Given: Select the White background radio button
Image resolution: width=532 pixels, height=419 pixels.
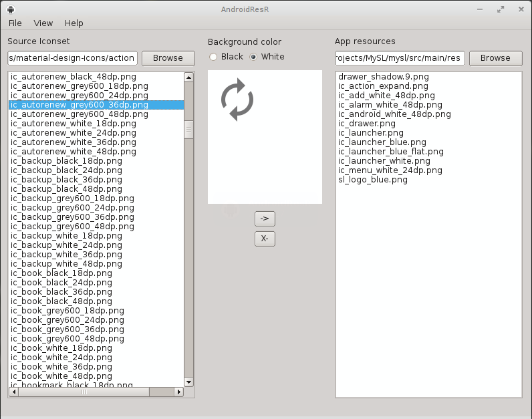Looking at the screenshot, I should click(x=254, y=57).
